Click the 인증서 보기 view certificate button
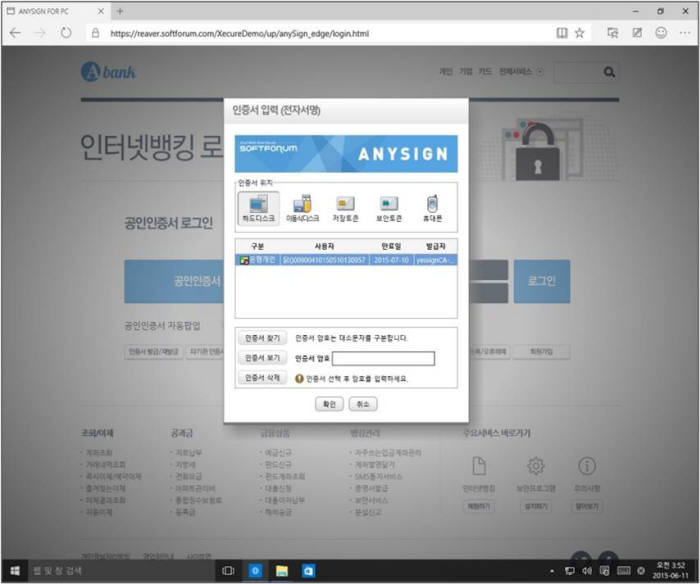This screenshot has width=700, height=584. tap(262, 358)
